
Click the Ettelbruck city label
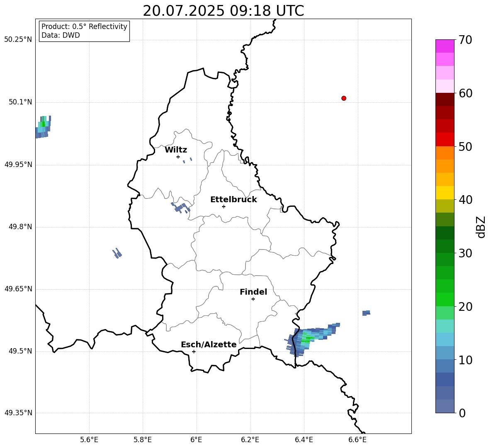coord(233,200)
